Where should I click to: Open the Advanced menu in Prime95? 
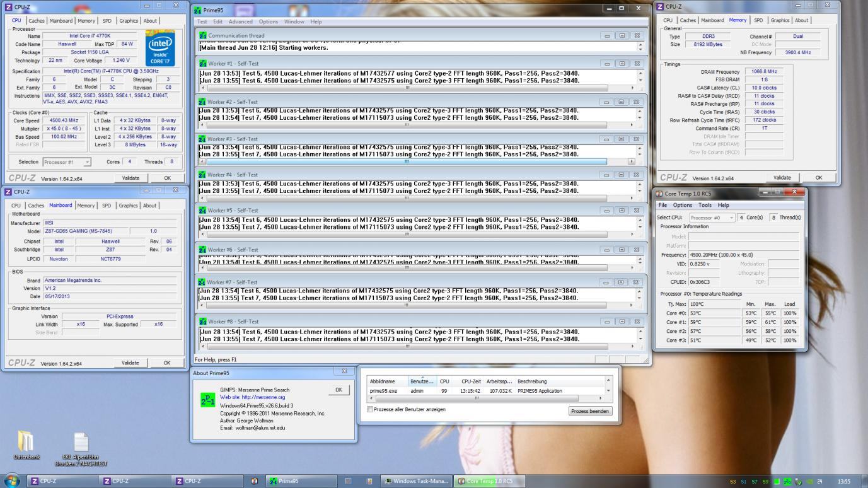[240, 21]
